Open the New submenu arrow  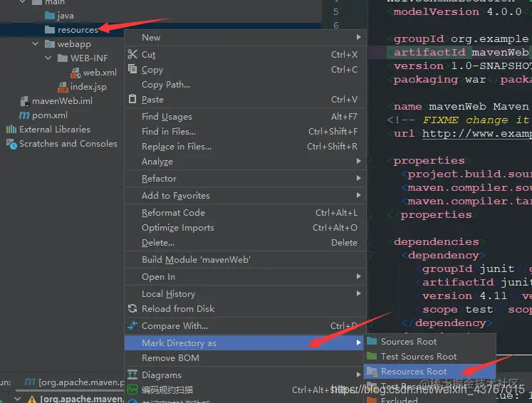pyautogui.click(x=359, y=37)
